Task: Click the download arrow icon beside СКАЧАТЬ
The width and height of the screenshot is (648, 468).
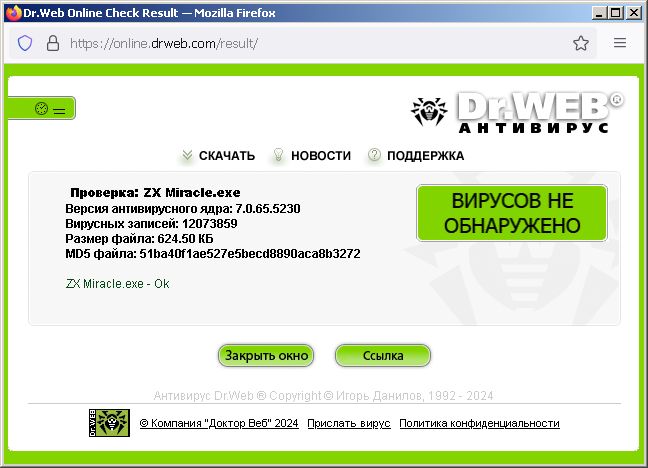Action: pyautogui.click(x=187, y=155)
